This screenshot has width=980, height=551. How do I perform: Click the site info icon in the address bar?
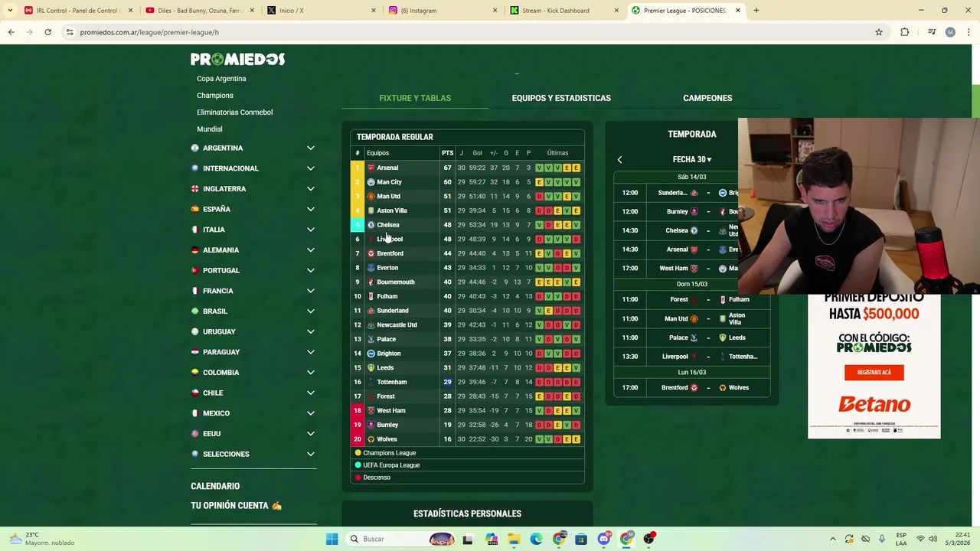pos(70,32)
